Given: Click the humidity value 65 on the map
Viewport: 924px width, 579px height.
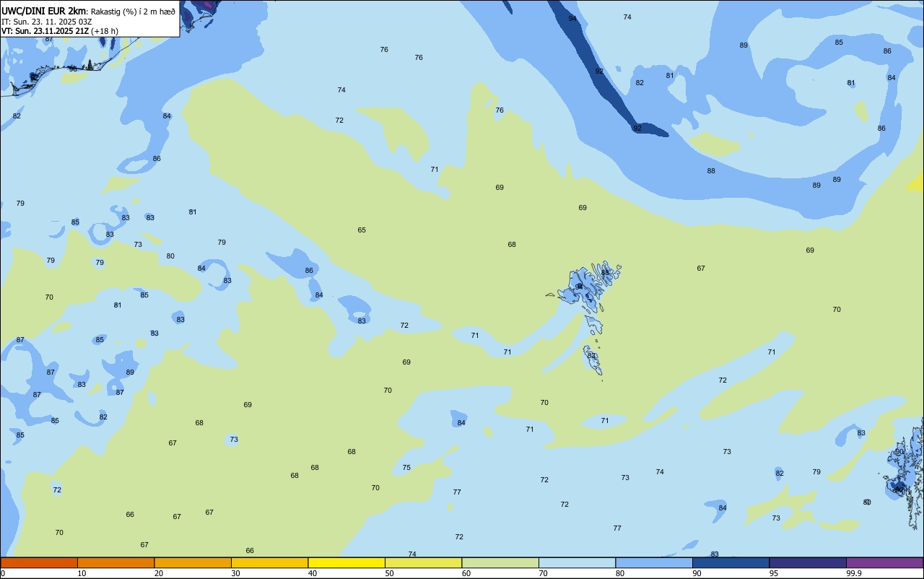Looking at the screenshot, I should [x=362, y=230].
